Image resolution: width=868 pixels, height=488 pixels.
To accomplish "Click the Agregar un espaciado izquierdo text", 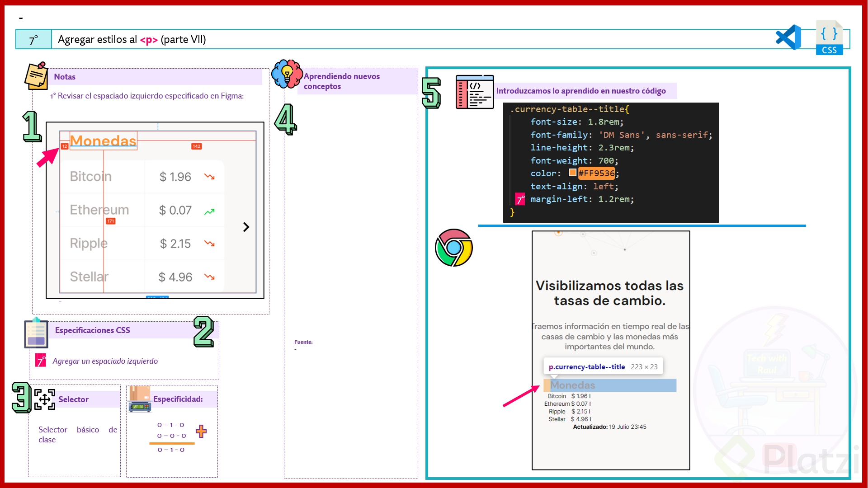I will click(105, 361).
